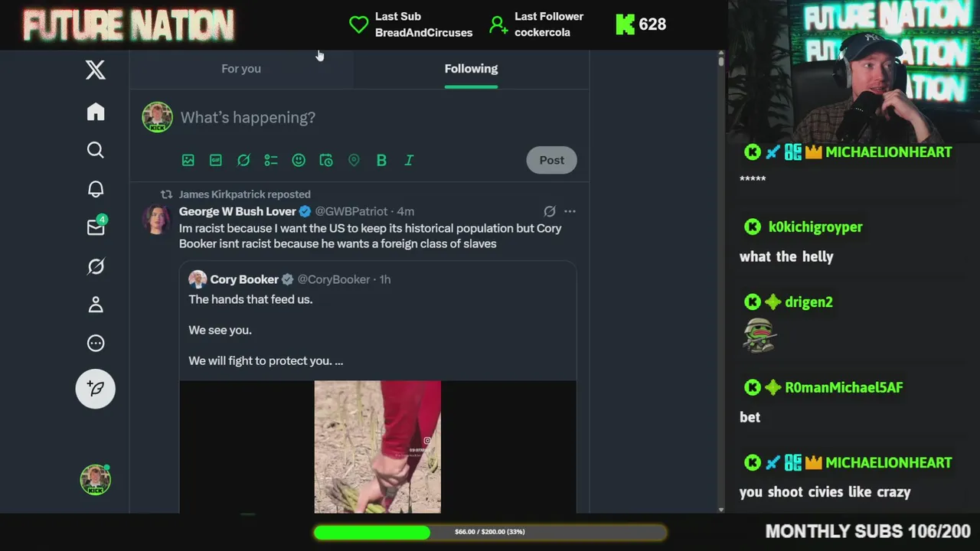Click the Grok enhance icon in composer
980x551 pixels.
tap(243, 160)
